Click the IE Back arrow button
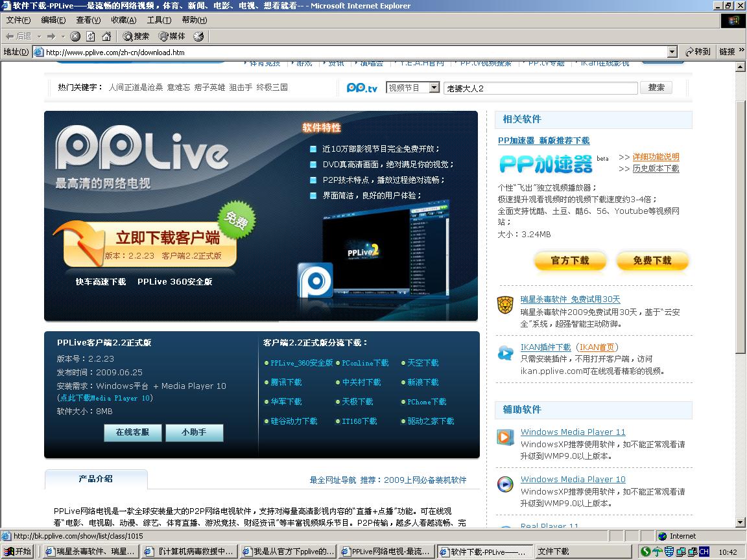The width and height of the screenshot is (747, 560). [18, 36]
